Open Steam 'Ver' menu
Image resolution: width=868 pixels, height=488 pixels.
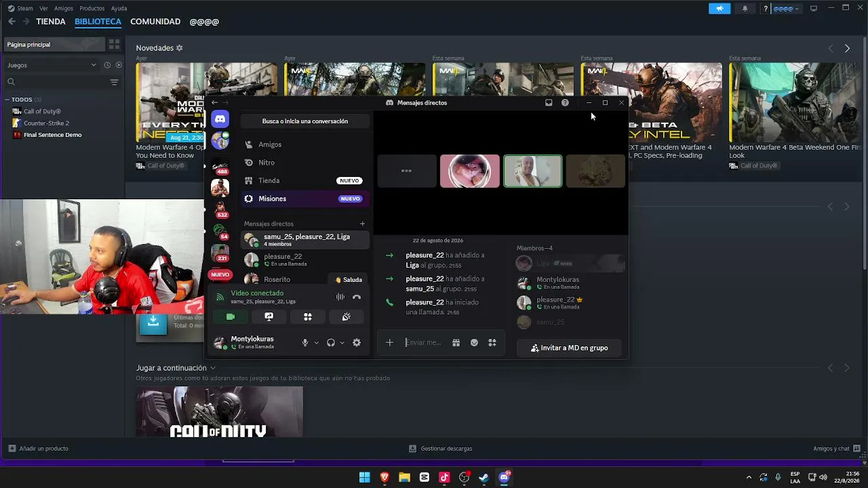click(44, 9)
